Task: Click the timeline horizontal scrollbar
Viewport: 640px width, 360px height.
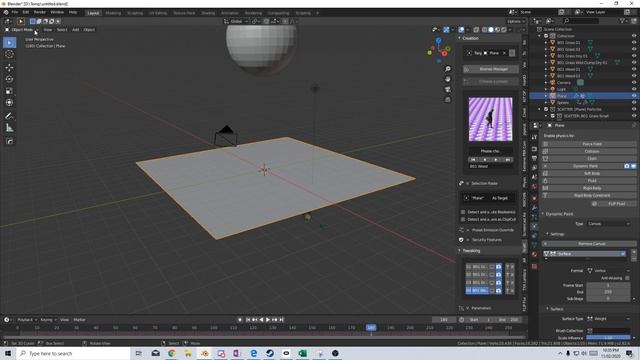Action: click(263, 337)
